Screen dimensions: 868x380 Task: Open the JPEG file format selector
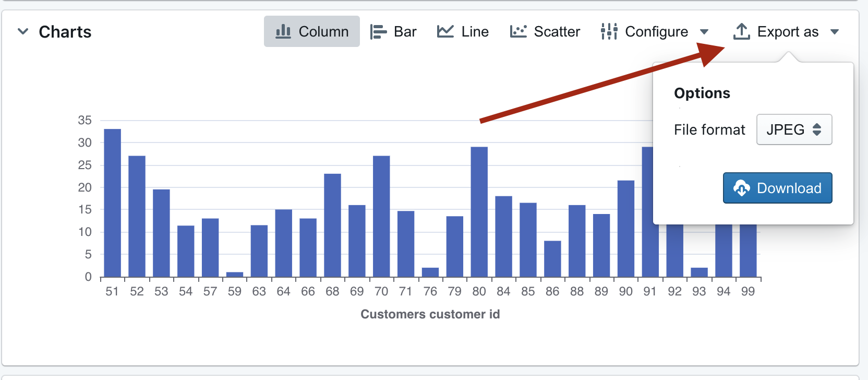click(794, 129)
